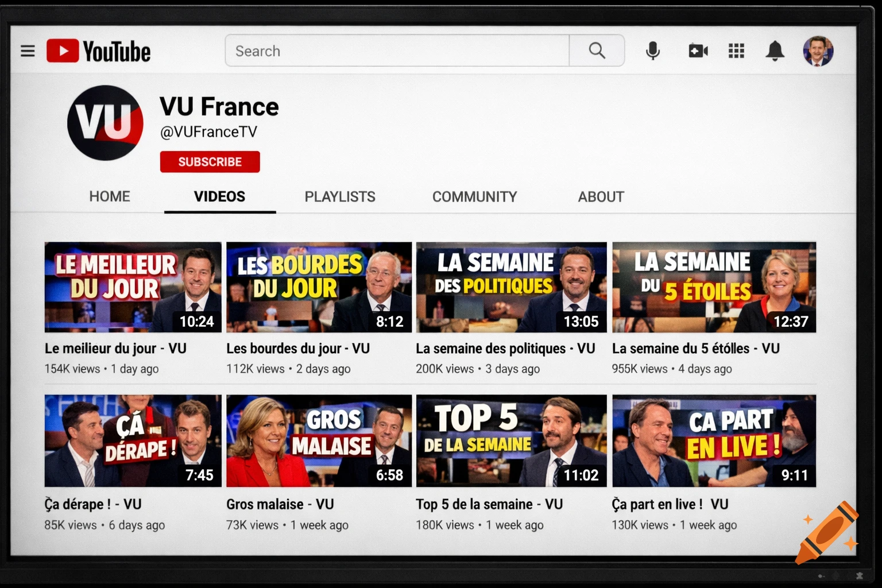The image size is (882, 588).
Task: Click the 13:05 duration badge
Action: (x=581, y=322)
